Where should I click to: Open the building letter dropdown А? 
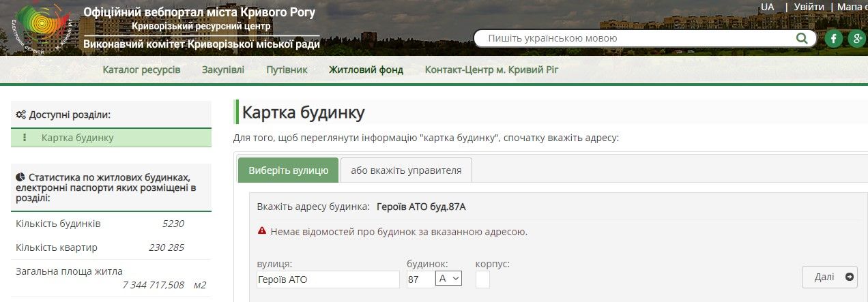[x=448, y=278]
